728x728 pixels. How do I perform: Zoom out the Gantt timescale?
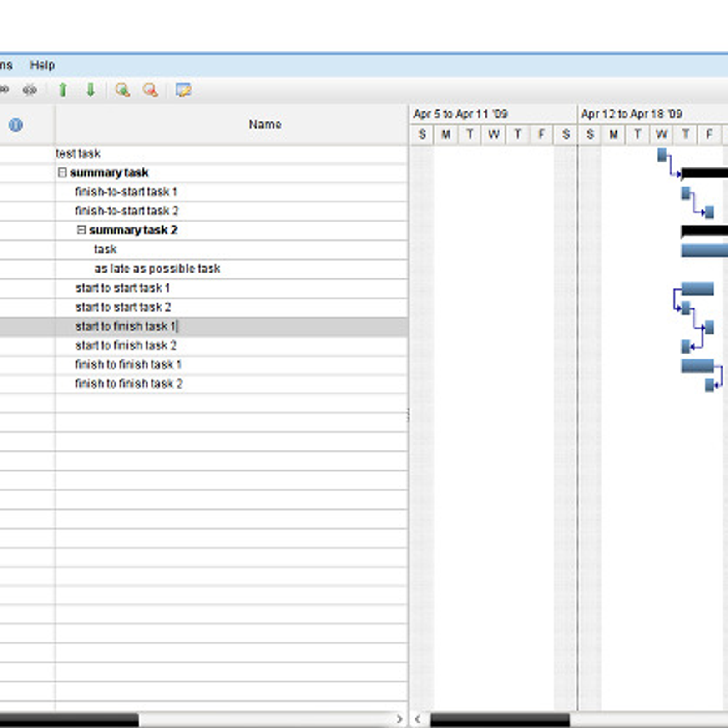[151, 90]
